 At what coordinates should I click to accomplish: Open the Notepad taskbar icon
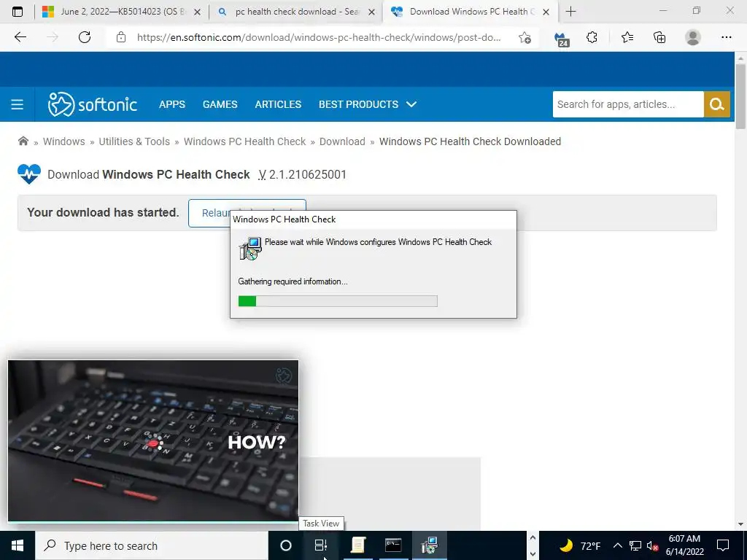pyautogui.click(x=357, y=545)
